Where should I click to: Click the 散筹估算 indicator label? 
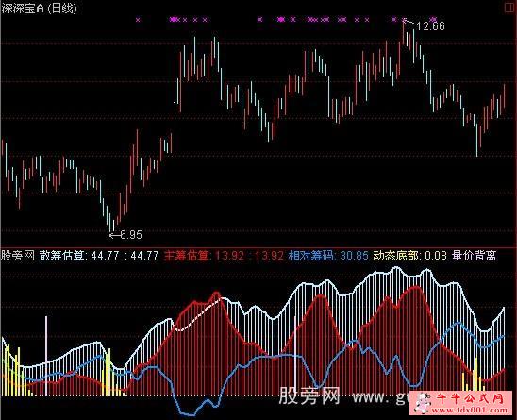[x=61, y=256]
